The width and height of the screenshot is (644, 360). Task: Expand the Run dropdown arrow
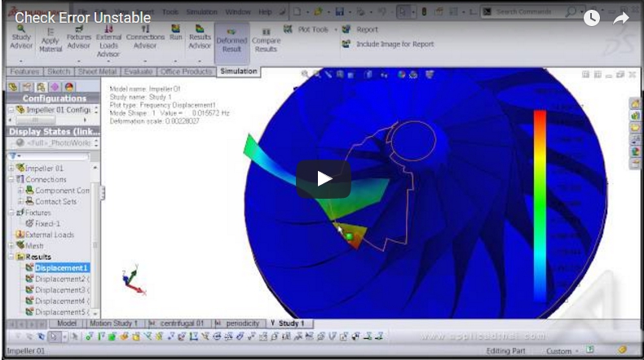(x=176, y=61)
